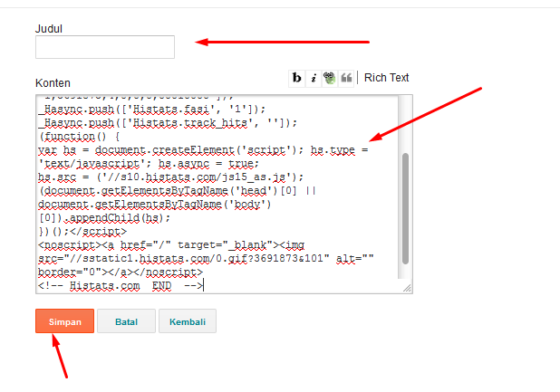
Task: Apply bold formatting with the b icon
Action: [x=297, y=78]
